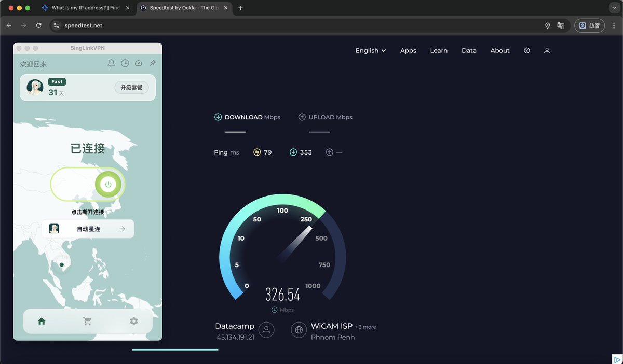Open the 自动星连 server selector
This screenshot has width=623, height=364.
coord(88,229)
